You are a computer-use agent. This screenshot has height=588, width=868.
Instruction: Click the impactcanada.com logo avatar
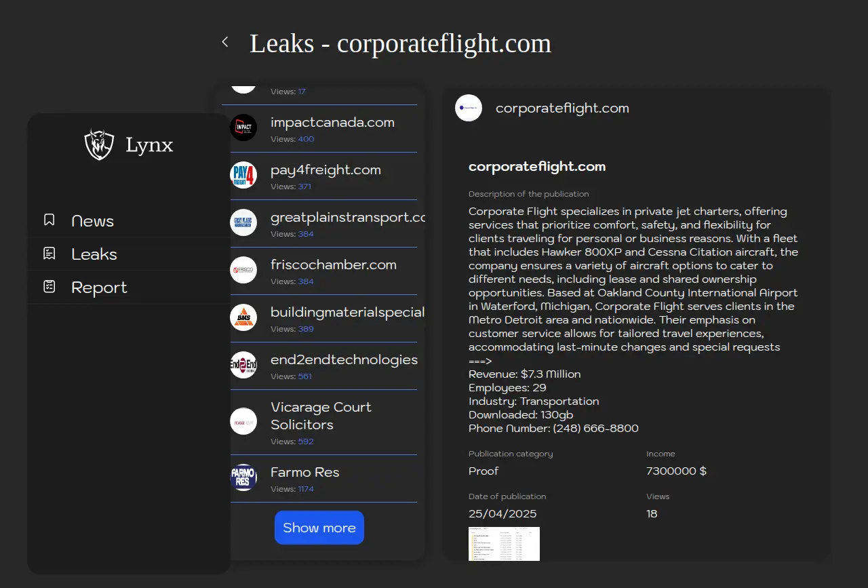[x=243, y=128]
